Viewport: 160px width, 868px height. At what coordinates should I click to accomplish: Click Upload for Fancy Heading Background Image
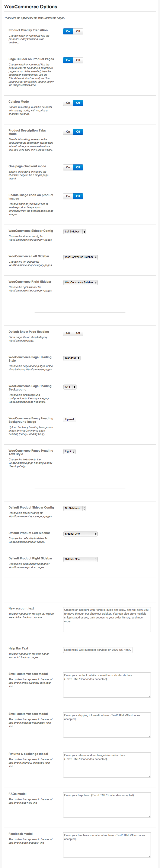point(70,420)
